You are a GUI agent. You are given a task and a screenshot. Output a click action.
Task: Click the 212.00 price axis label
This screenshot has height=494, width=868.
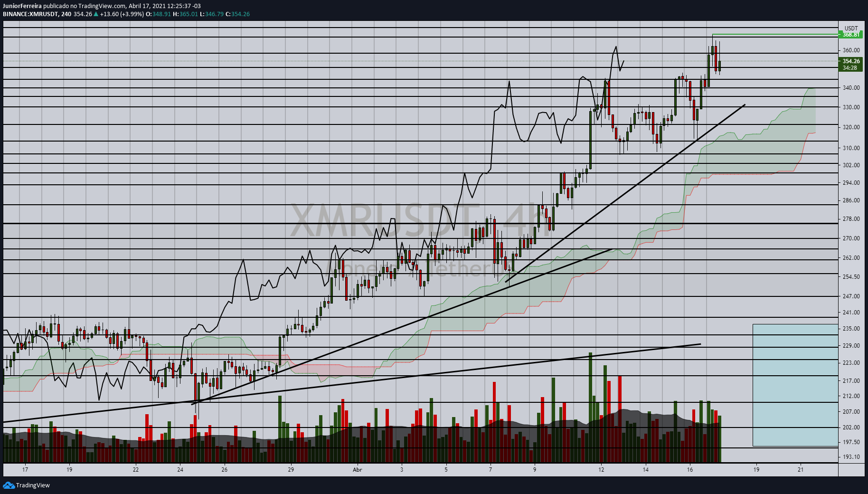851,396
